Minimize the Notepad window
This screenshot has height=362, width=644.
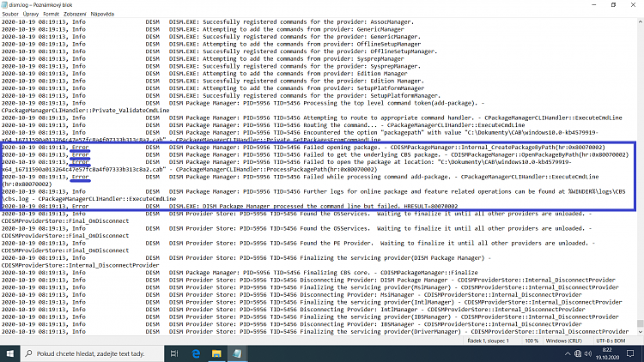pos(594,5)
